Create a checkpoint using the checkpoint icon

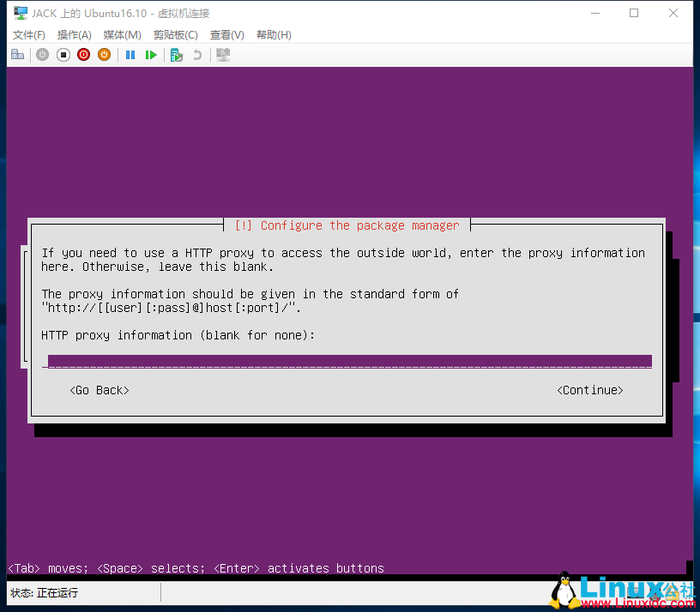176,54
